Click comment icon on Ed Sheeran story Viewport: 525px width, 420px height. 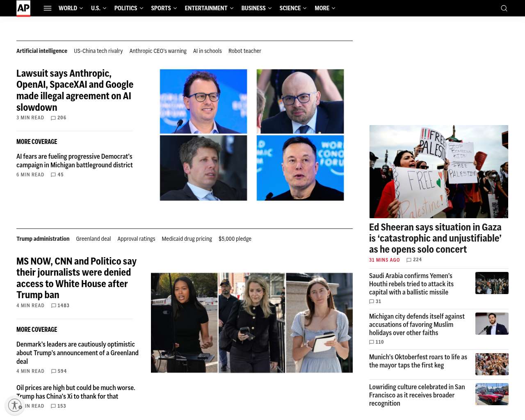tap(409, 260)
